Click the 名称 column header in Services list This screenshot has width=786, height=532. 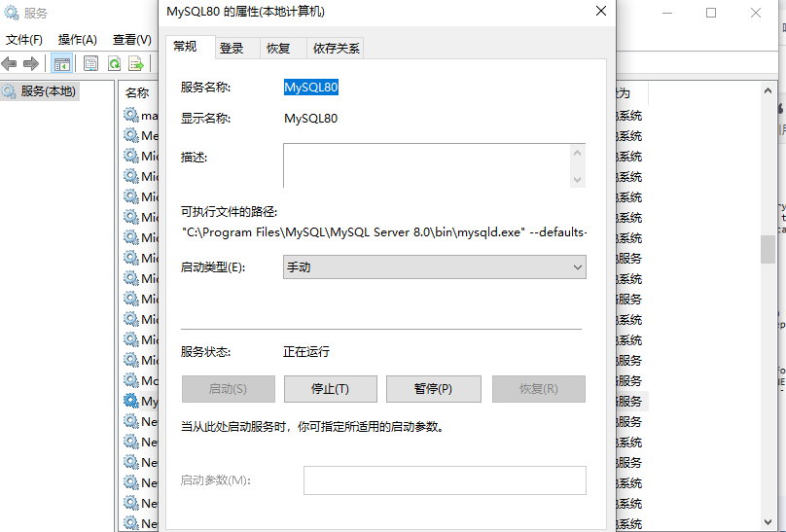pos(137,93)
